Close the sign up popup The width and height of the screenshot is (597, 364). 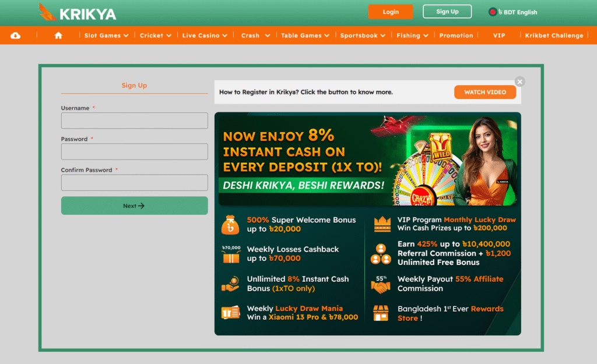pos(520,82)
